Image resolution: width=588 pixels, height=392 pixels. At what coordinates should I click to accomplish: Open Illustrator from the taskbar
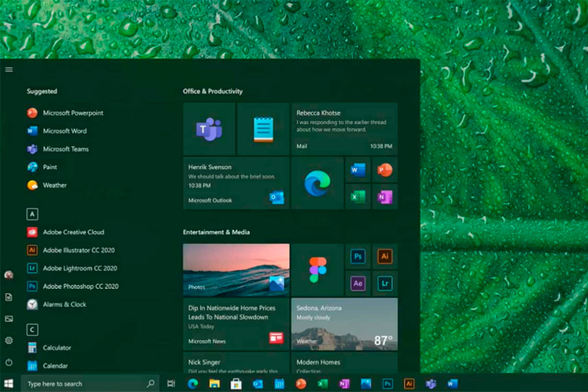tap(409, 383)
